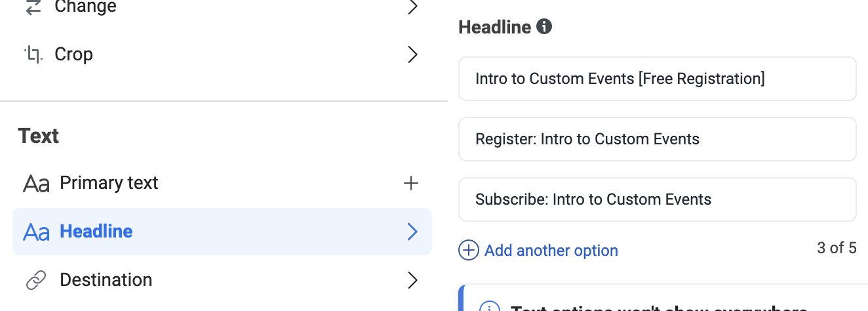
Task: Expand the Change option chevron
Action: (x=412, y=7)
